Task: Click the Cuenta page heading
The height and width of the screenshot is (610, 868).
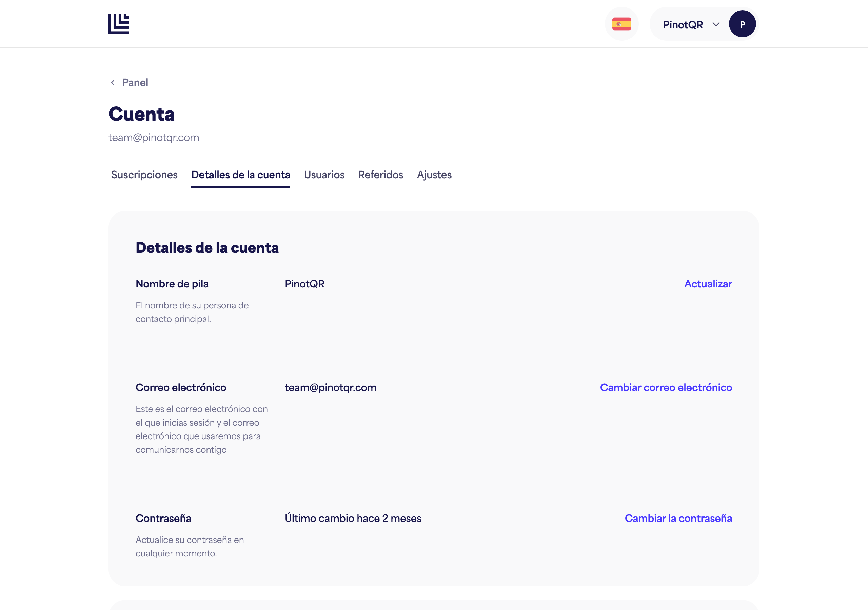Action: coord(141,114)
